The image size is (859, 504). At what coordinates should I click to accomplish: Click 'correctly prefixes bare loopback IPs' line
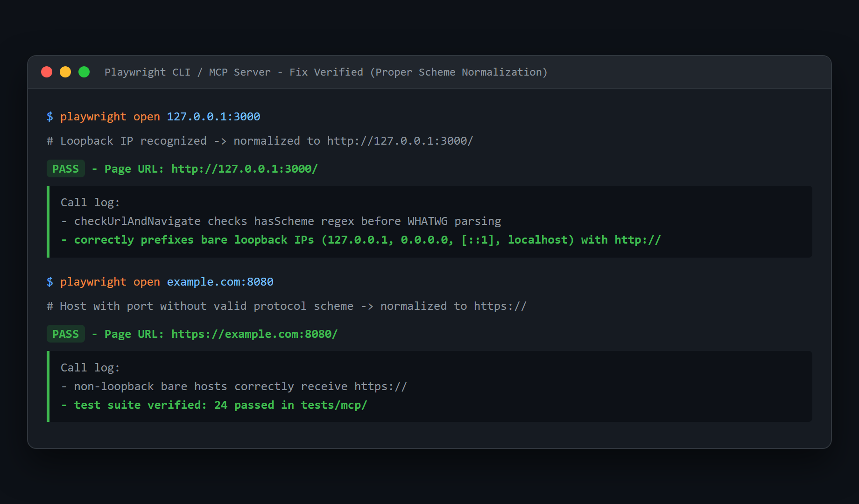click(x=361, y=240)
